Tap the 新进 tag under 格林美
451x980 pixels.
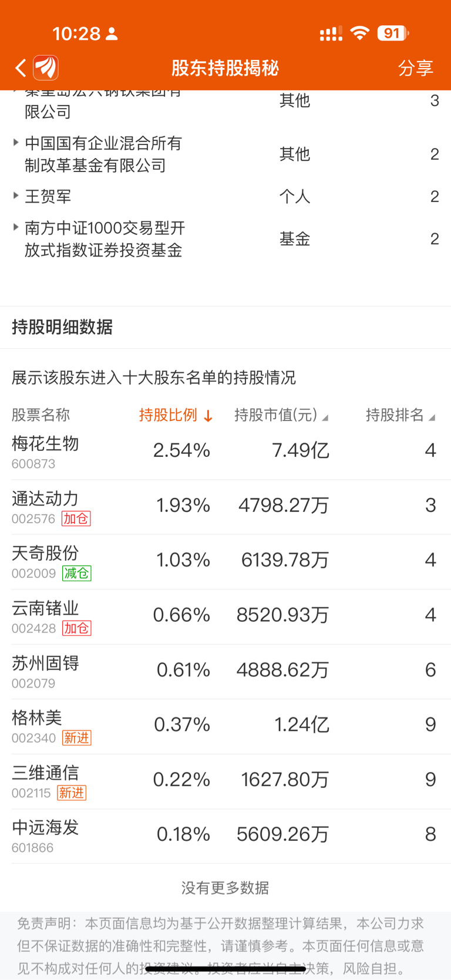(76, 738)
